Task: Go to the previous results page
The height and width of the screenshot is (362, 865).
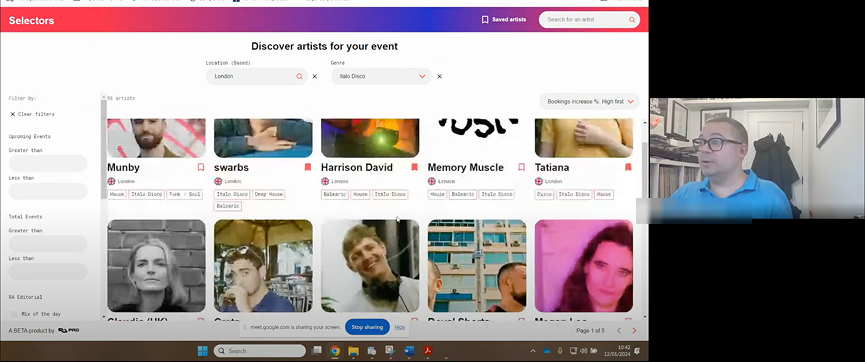Action: [618, 331]
